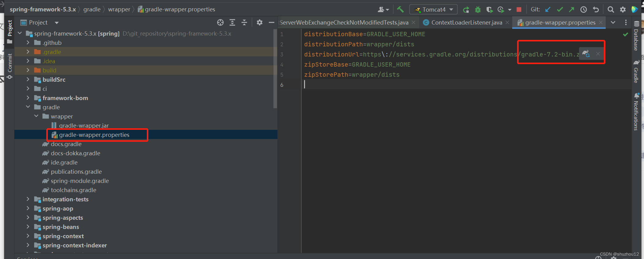Open the Tomcat4 run configuration dropdown
Screen dimensions: 644x259
(x=433, y=10)
